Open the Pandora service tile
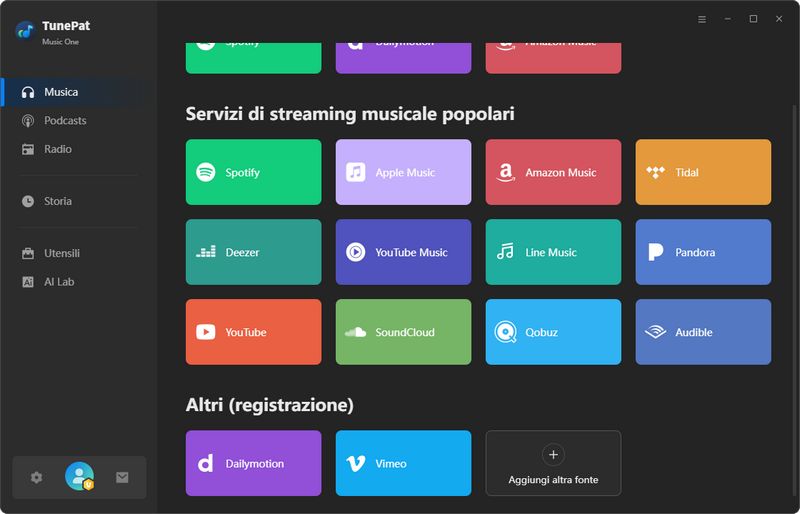800x514 pixels. tap(703, 252)
